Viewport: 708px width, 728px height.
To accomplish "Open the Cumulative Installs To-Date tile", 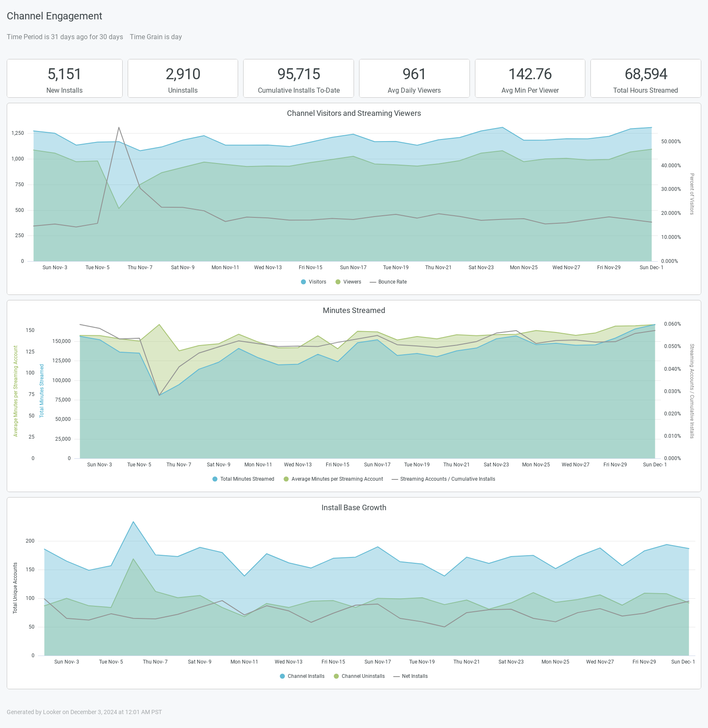I will coord(298,78).
